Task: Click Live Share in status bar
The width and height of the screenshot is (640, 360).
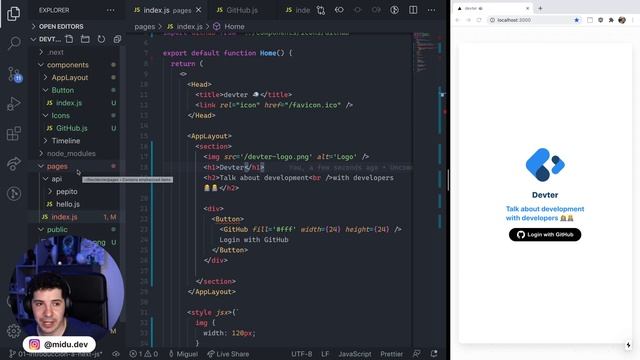Action: [x=228, y=354]
